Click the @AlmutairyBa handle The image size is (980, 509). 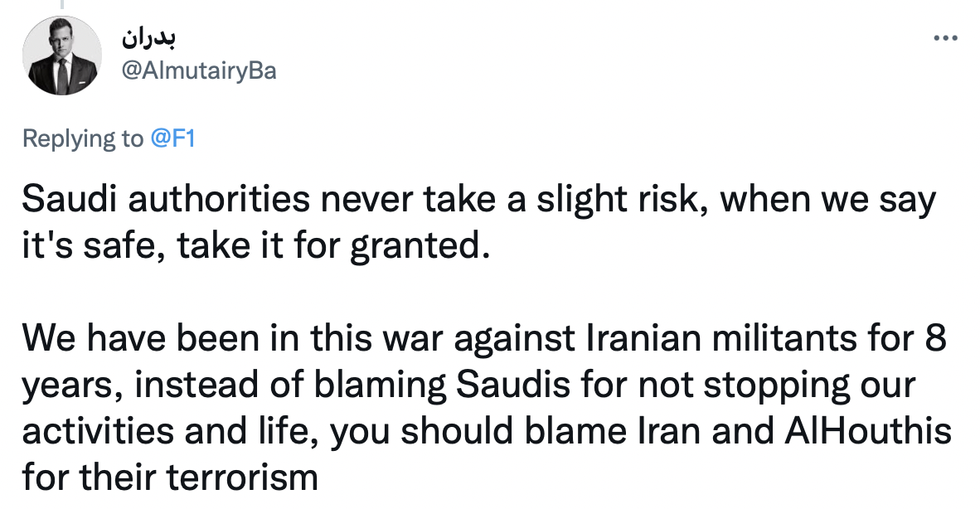click(x=199, y=71)
